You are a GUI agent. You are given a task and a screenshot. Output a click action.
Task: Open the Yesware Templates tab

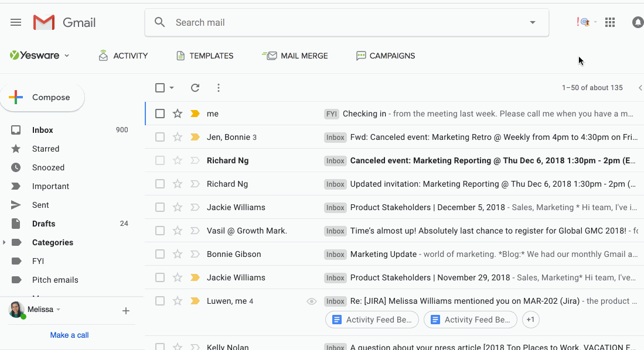coord(205,56)
